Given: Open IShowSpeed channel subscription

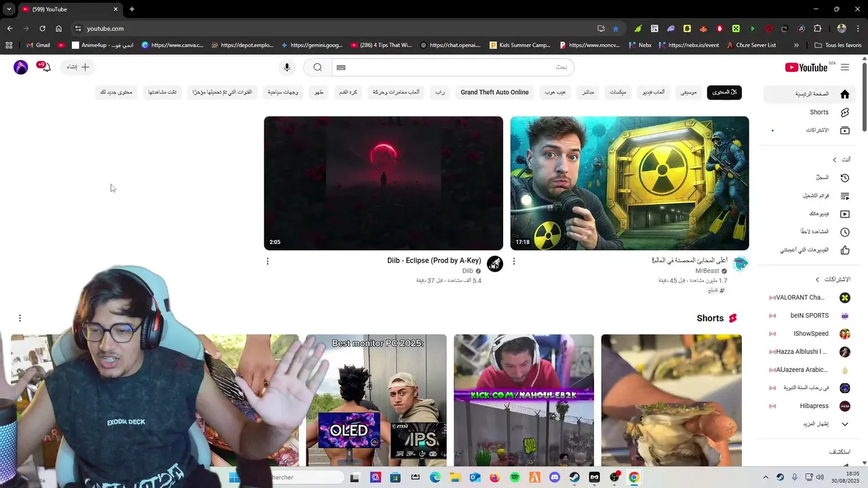Looking at the screenshot, I should click(809, 333).
